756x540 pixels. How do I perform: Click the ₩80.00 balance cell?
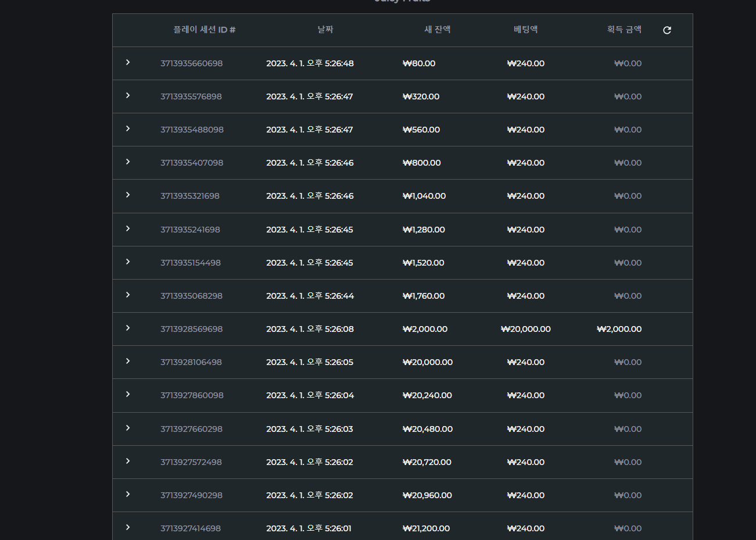coord(419,63)
